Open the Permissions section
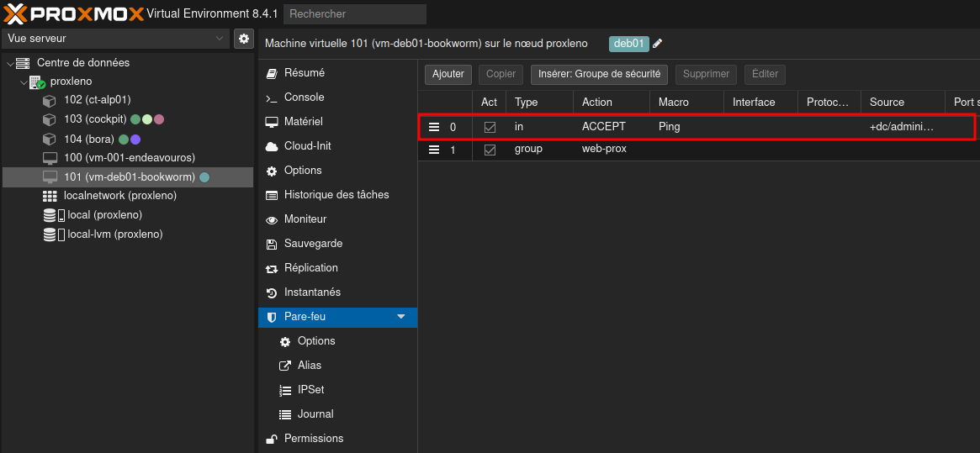Screen dimensions: 980x453 (x=313, y=439)
